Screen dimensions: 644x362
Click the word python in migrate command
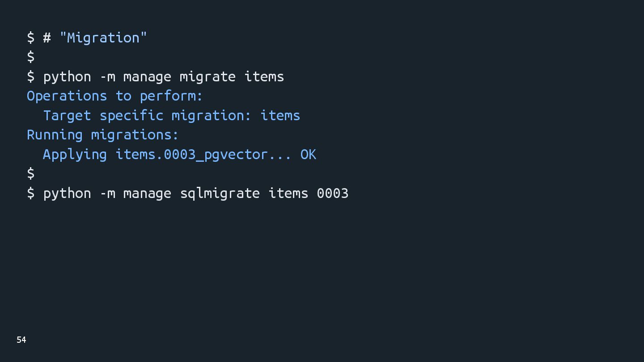(67, 76)
